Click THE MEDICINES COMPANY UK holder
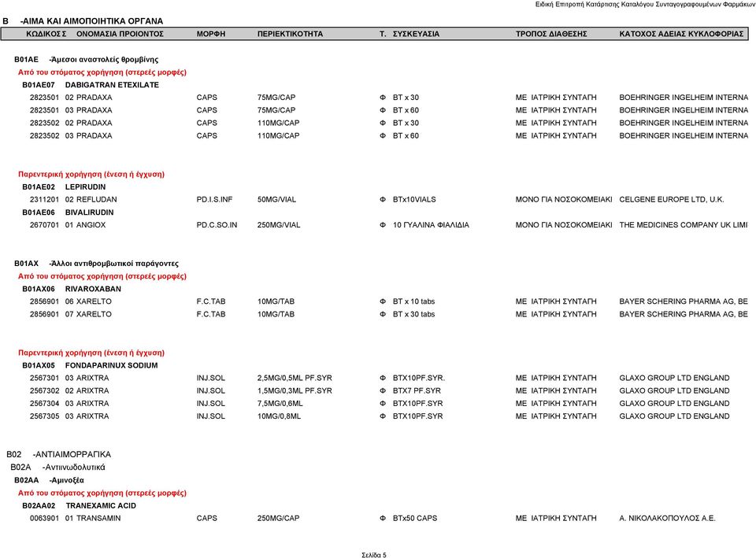 point(684,225)
